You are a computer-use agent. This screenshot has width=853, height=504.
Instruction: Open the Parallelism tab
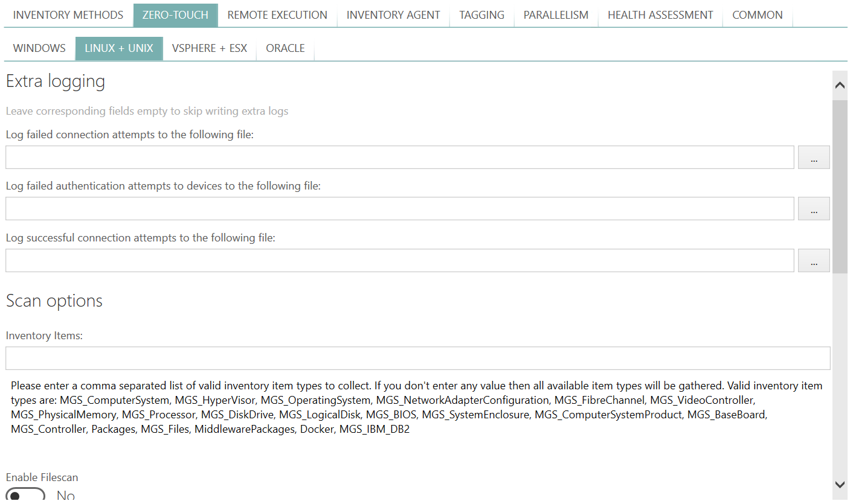click(x=556, y=15)
